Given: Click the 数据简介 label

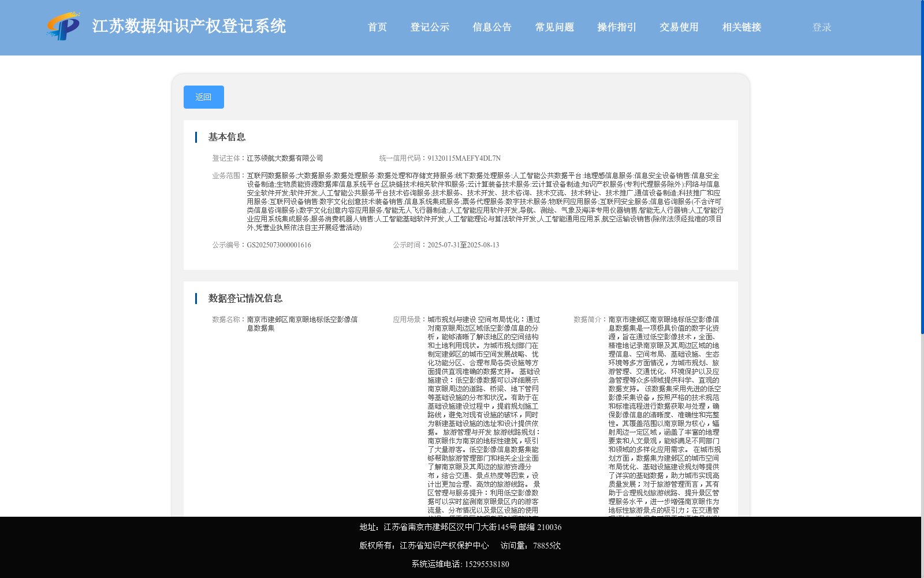Looking at the screenshot, I should [591, 320].
